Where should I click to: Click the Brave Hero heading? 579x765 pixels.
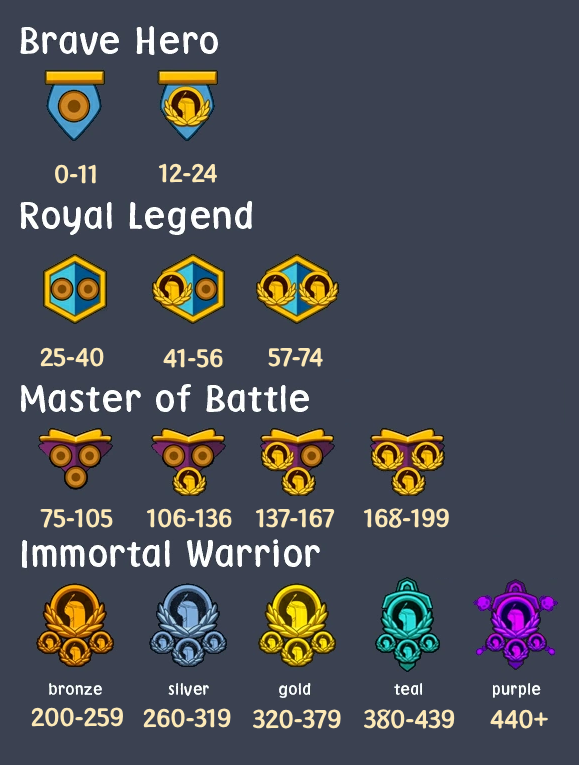pyautogui.click(x=119, y=41)
